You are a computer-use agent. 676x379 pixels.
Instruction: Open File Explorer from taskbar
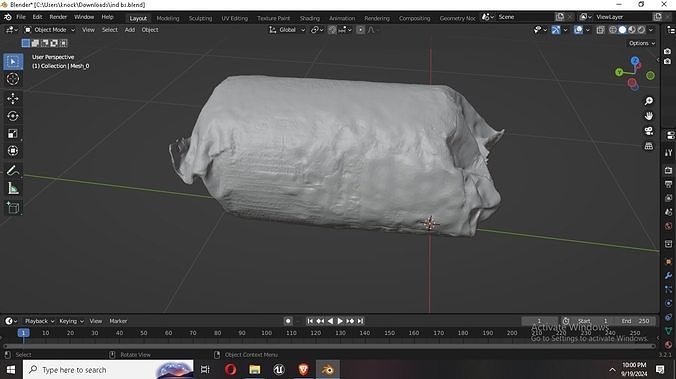click(x=254, y=370)
